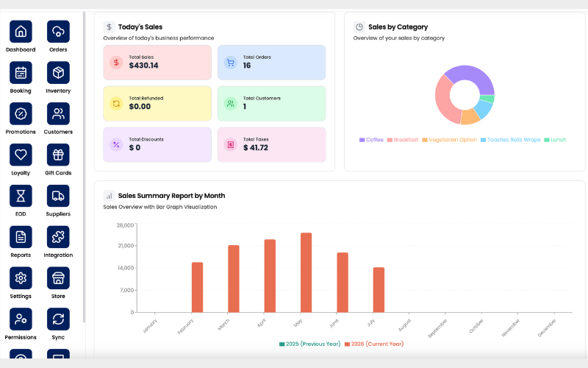
Task: Open the Orders cloud icon
Action: (58, 32)
